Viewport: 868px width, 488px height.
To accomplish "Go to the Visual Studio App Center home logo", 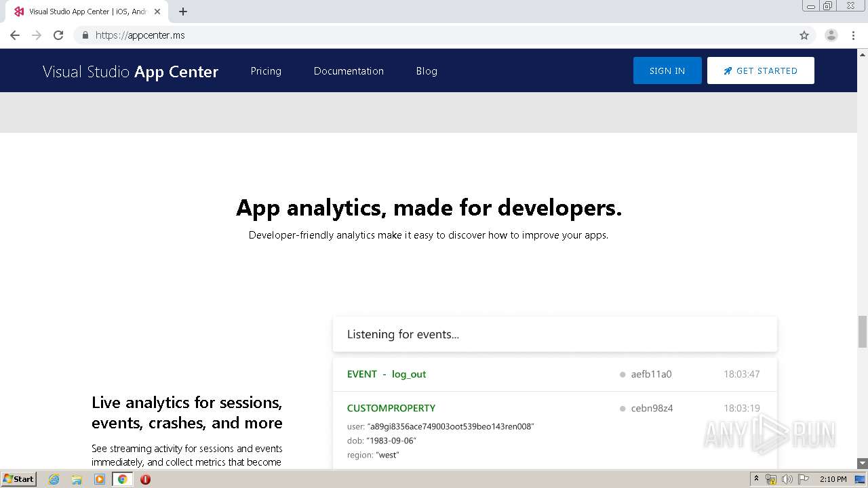I will (130, 72).
